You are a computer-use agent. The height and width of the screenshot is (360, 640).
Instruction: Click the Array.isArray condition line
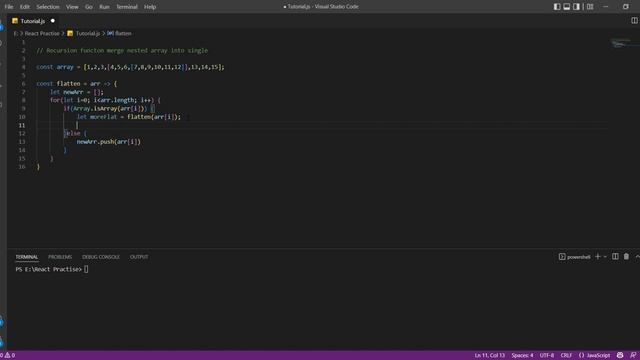[109, 109]
